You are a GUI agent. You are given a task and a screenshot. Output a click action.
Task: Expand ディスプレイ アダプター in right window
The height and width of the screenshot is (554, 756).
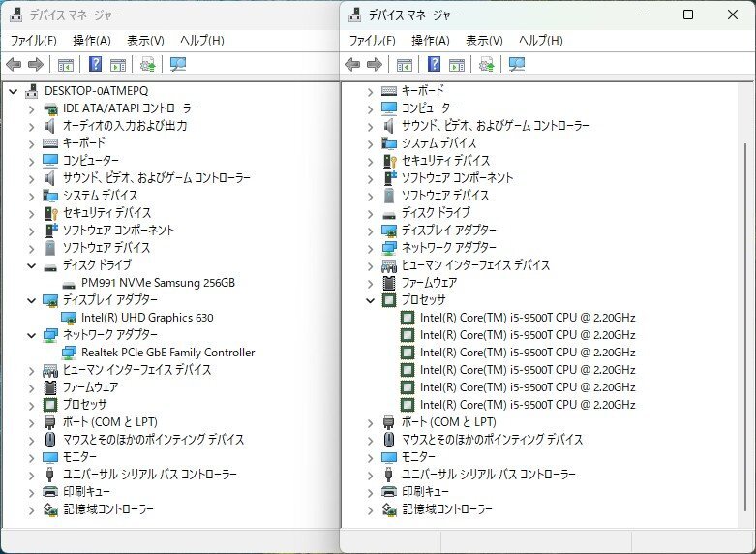(370, 231)
